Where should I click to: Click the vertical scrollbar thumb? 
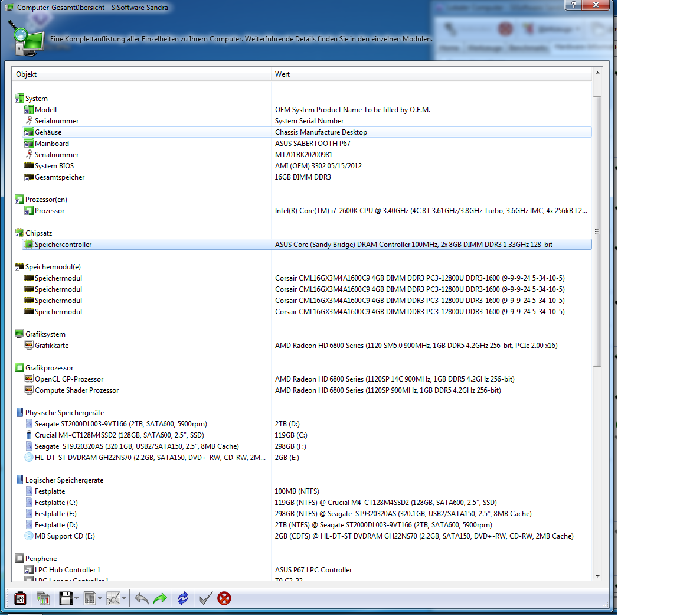(x=597, y=231)
